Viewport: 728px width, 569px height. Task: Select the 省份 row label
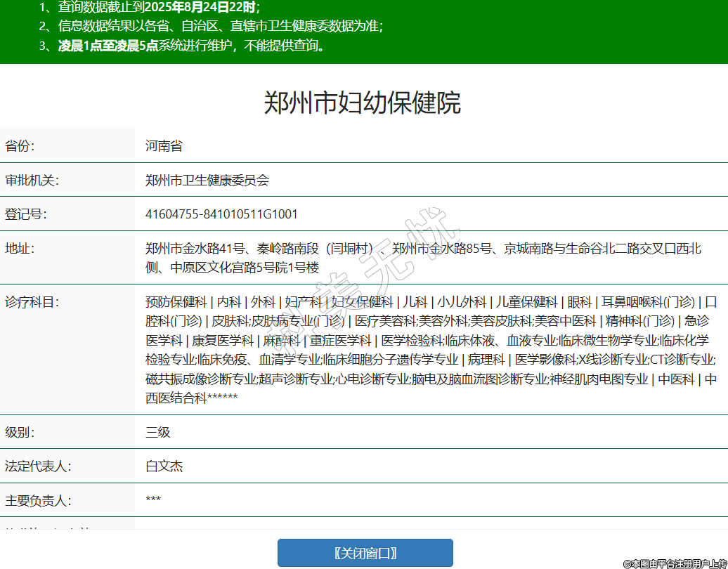tap(20, 146)
